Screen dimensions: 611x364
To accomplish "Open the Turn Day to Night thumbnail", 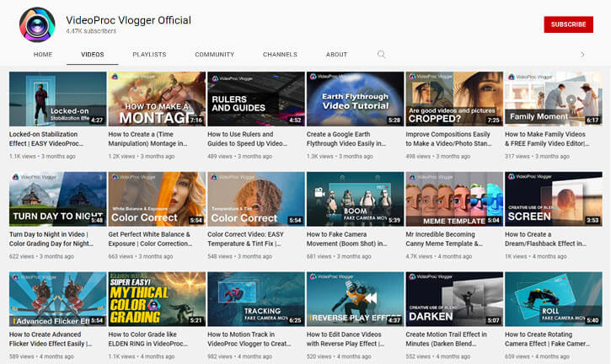I will (x=57, y=199).
